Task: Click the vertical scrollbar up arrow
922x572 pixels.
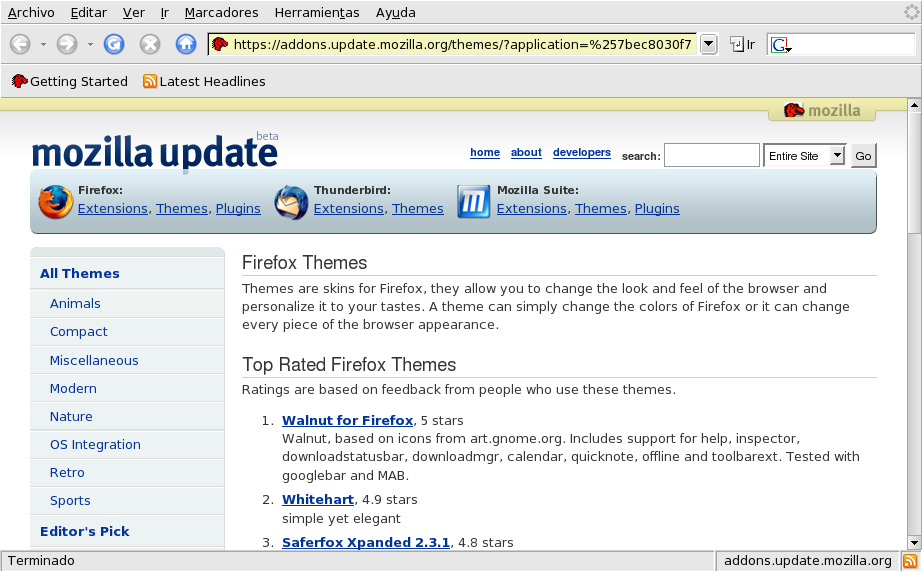Action: click(x=914, y=105)
